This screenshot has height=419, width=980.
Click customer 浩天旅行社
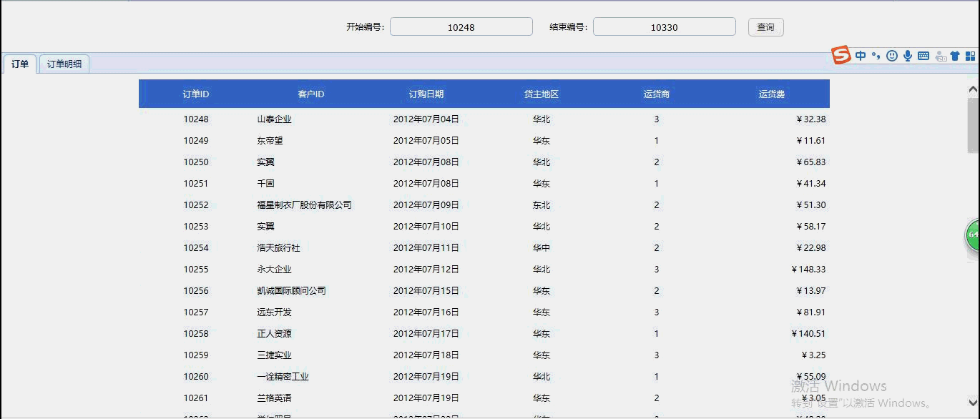279,248
